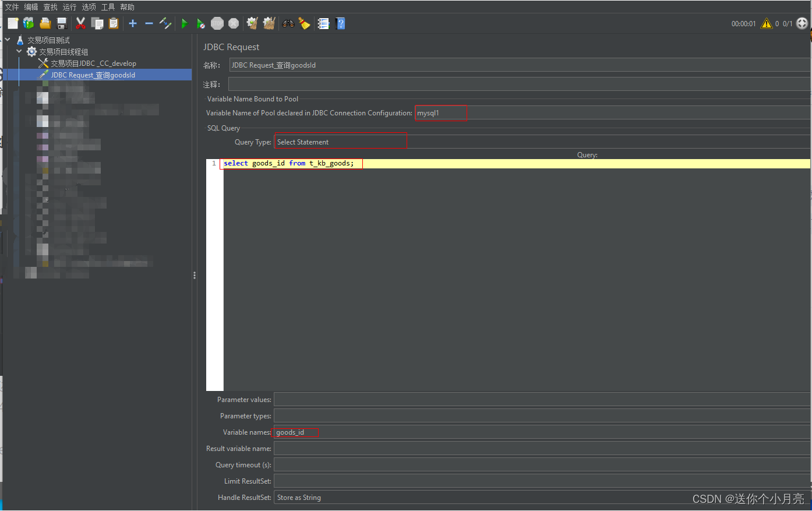The image size is (812, 511).
Task: Select the 交易项目测试 tree item
Action: pos(48,40)
